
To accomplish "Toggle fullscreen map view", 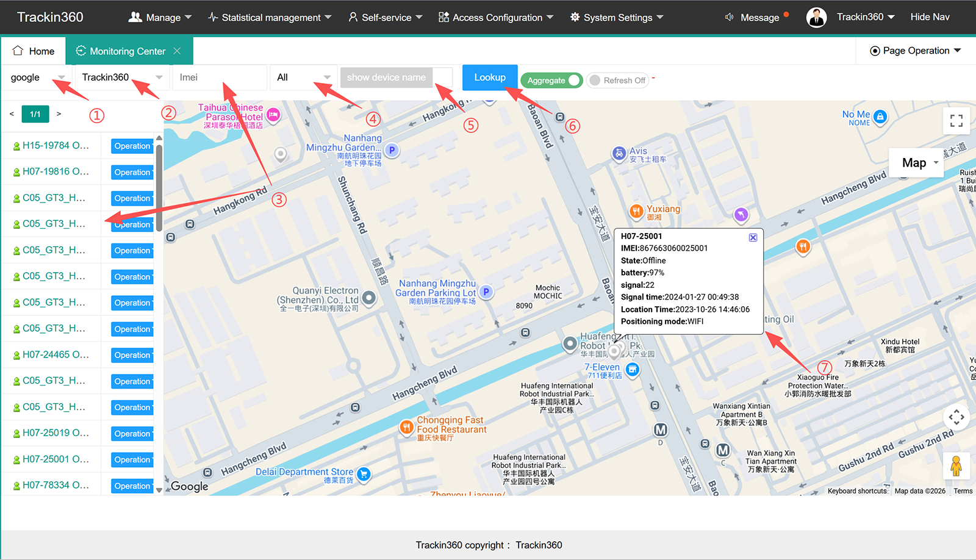I will (x=956, y=121).
